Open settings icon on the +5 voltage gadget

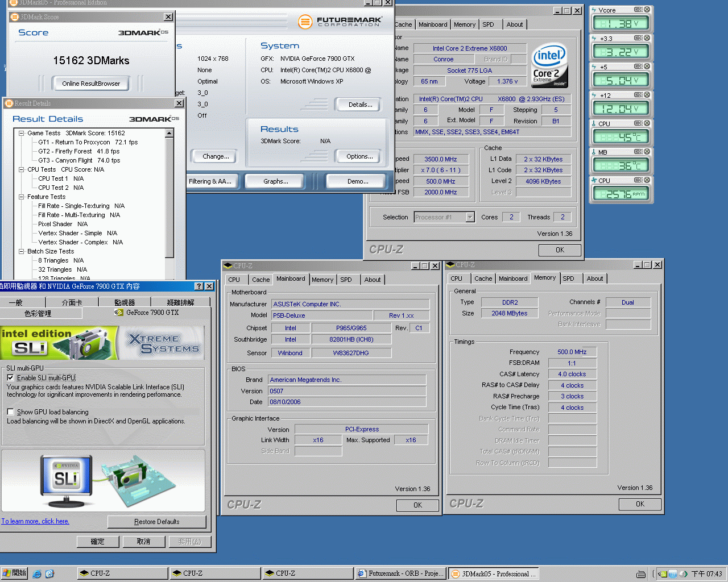point(638,66)
